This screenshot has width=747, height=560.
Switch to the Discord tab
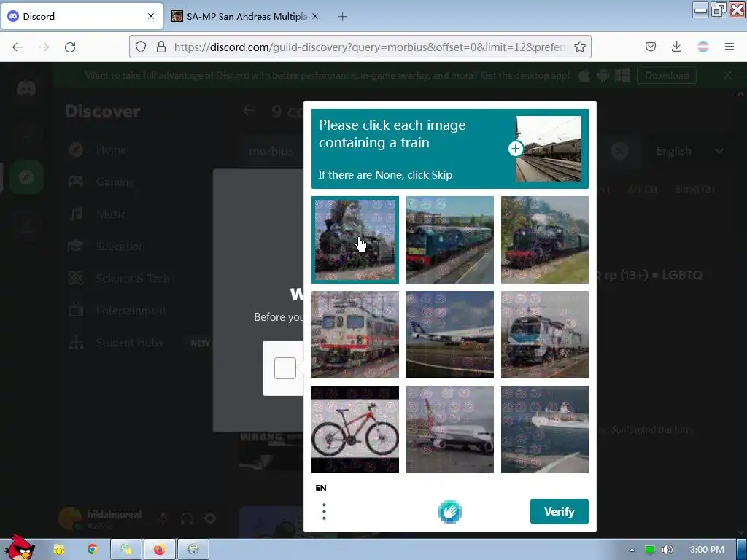click(82, 16)
